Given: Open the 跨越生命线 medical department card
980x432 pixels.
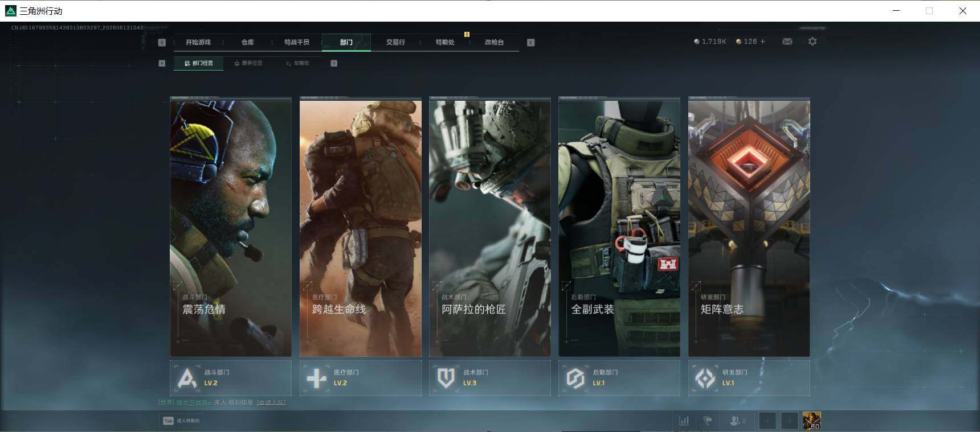Looking at the screenshot, I should 361,228.
